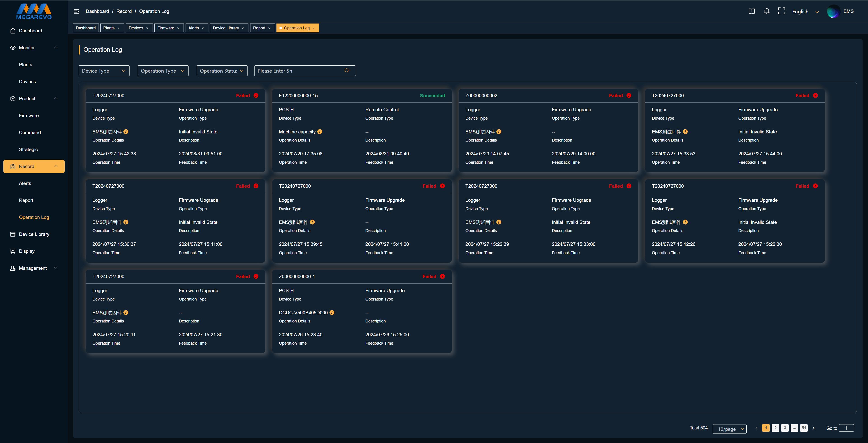Click the next page arrow
The height and width of the screenshot is (443, 868).
pyautogui.click(x=814, y=428)
